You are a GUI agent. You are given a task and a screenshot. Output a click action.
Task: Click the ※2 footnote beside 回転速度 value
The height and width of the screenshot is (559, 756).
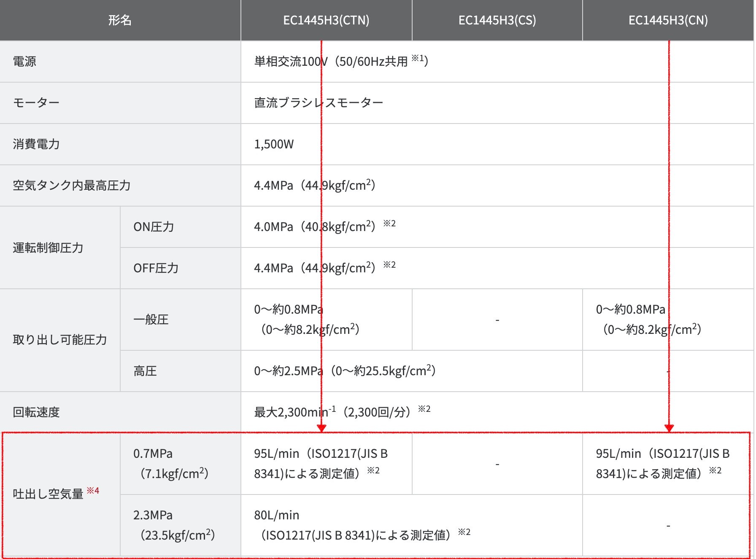coord(424,409)
